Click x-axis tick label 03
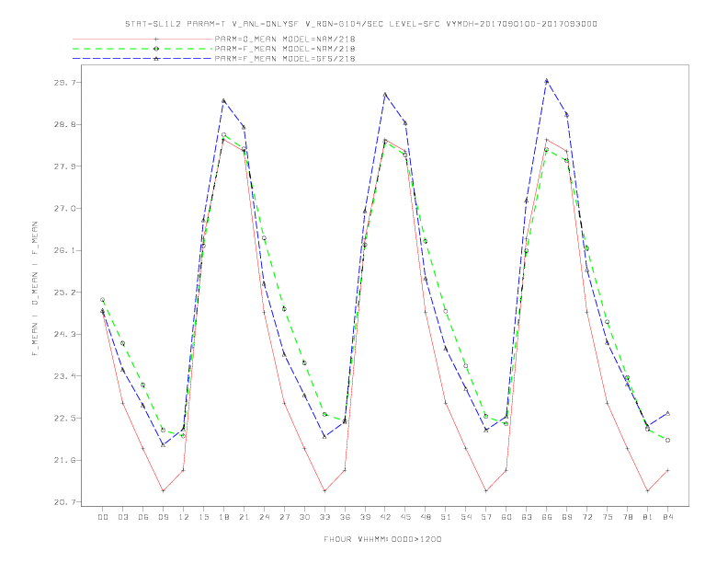The height and width of the screenshot is (563, 728). coord(122,517)
